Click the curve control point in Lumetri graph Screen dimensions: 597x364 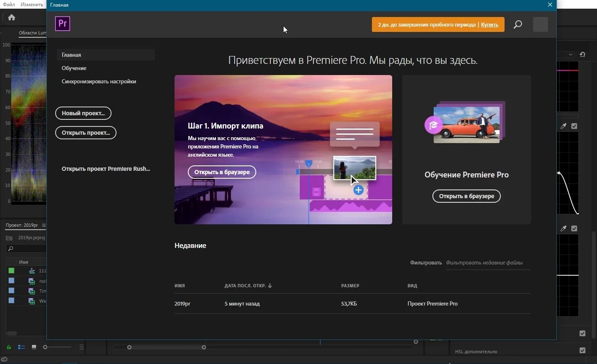tap(559, 173)
